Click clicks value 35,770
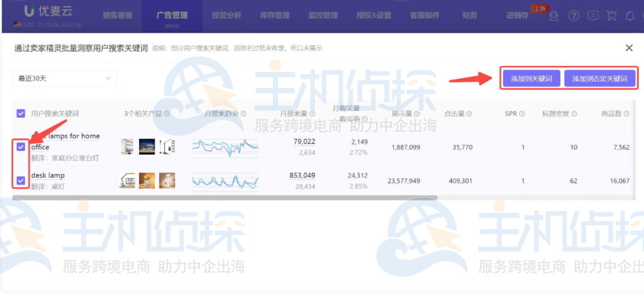 [x=462, y=147]
